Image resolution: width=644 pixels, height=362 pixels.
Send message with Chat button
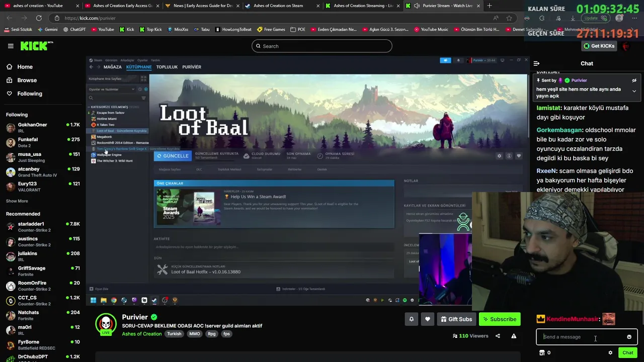(x=627, y=352)
